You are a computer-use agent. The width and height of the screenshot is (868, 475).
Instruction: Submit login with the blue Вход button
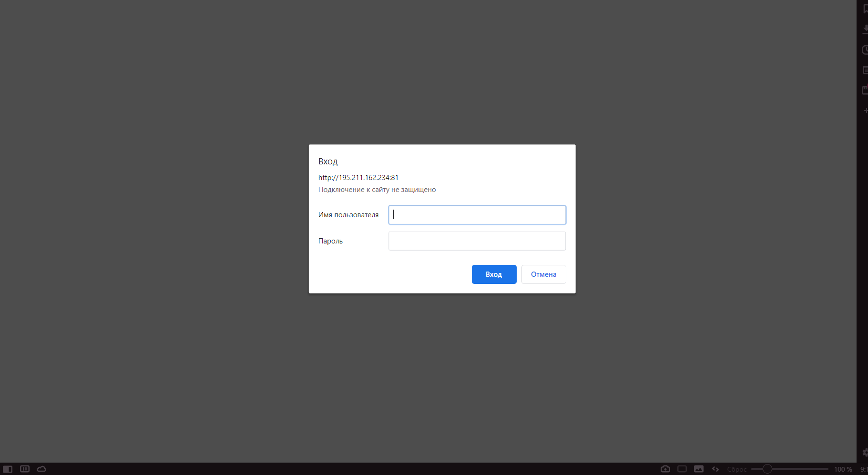click(x=494, y=274)
